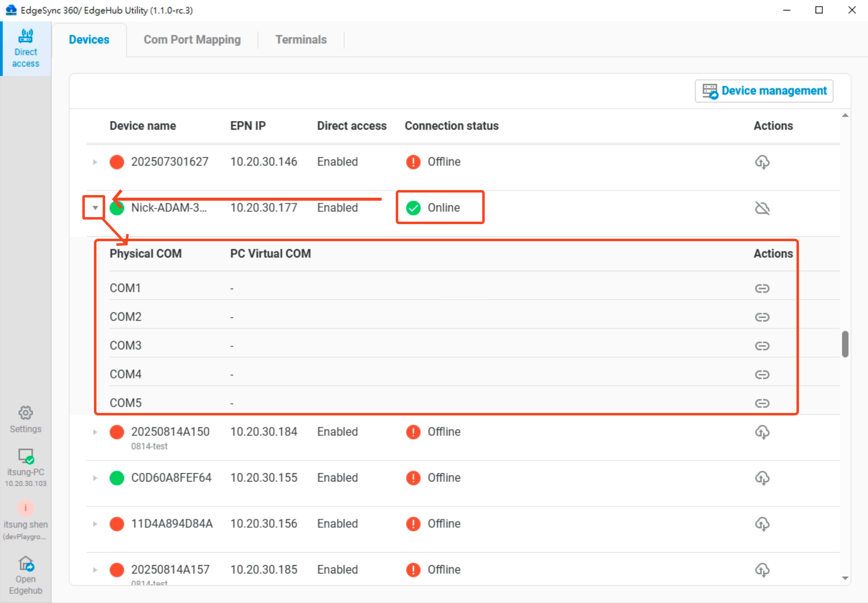Click the itsung shen avatar icon

[x=25, y=508]
